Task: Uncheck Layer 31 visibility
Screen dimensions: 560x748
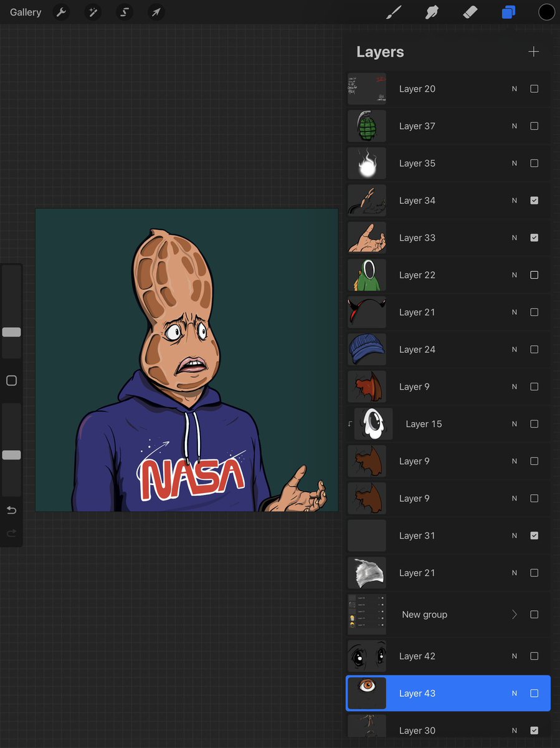Action: tap(534, 535)
